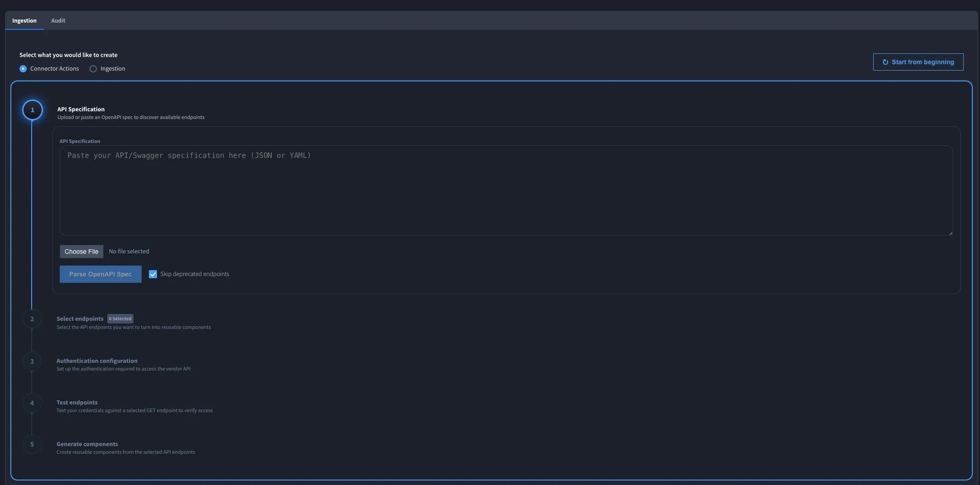This screenshot has height=485, width=980.
Task: Click 'Select what you would like to create' label
Action: pos(68,55)
